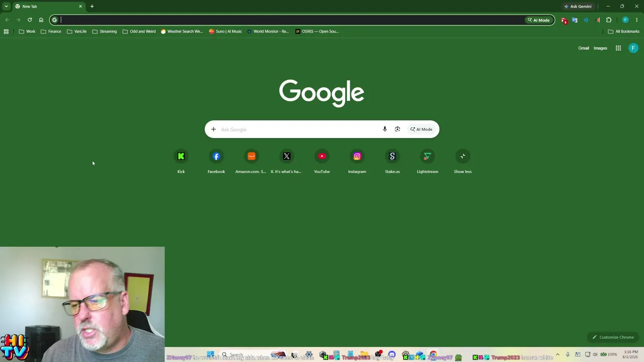
Task: Expand the Work bookmarks folder
Action: coord(27,31)
